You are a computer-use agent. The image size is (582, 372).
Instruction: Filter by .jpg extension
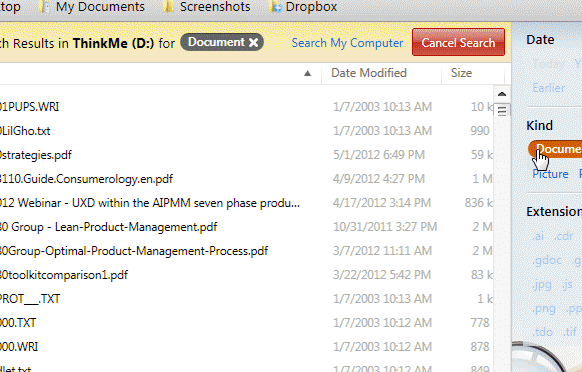[542, 285]
